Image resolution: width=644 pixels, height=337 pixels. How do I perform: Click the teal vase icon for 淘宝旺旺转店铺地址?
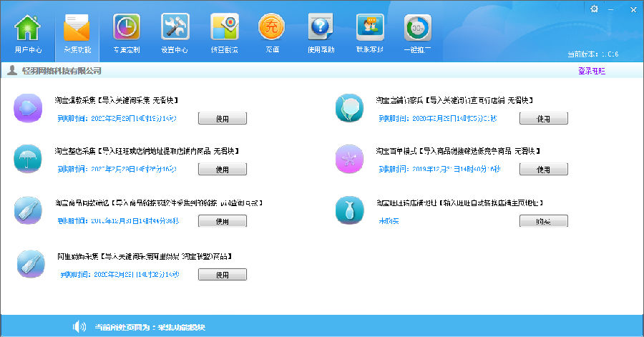pos(349,210)
